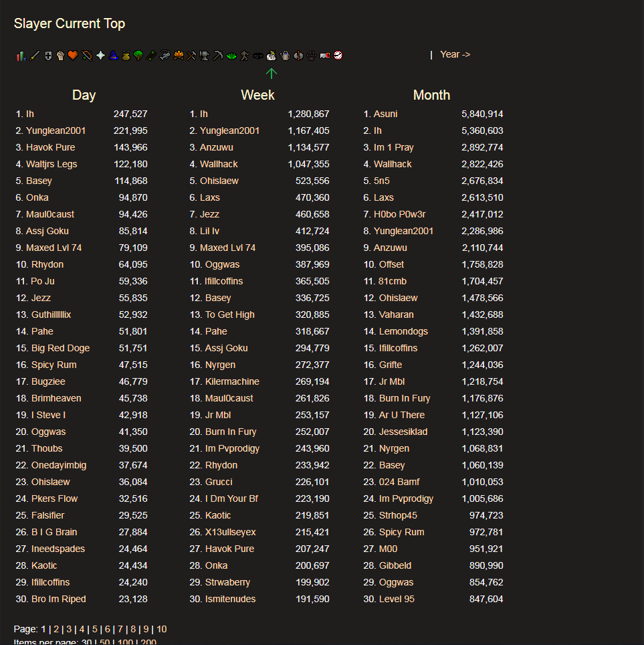Open Big Red Doge player link
This screenshot has width=644, height=645.
[60, 348]
